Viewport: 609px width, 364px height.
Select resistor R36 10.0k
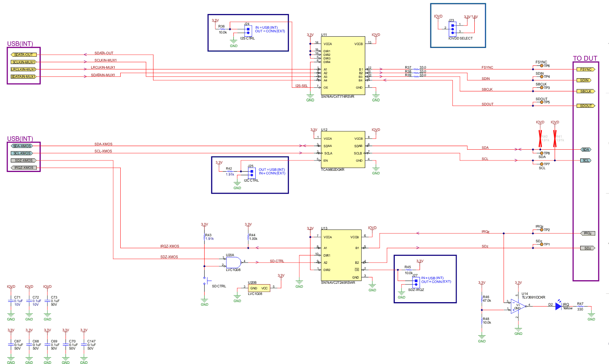coord(223,29)
